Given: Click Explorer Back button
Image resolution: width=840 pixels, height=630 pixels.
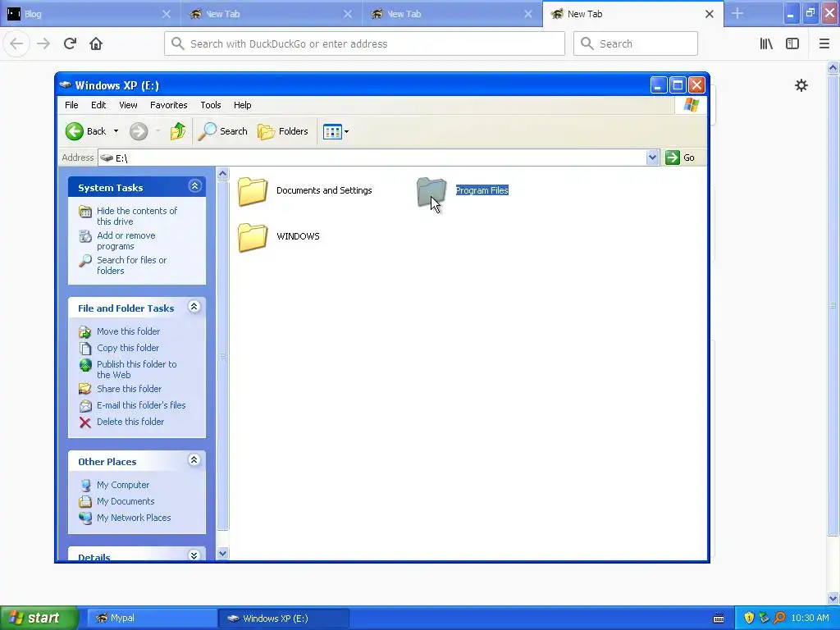Looking at the screenshot, I should pos(85,131).
